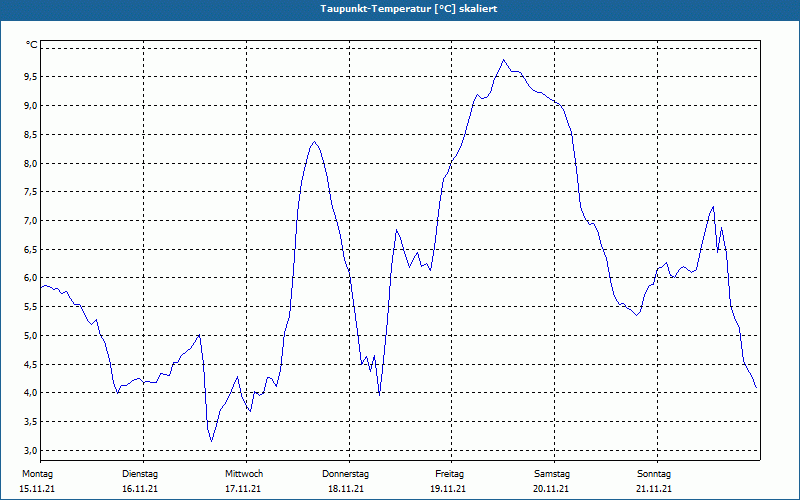Screen dimensions: 800x500
Task: Click the date 20.11.21
Action: (551, 489)
